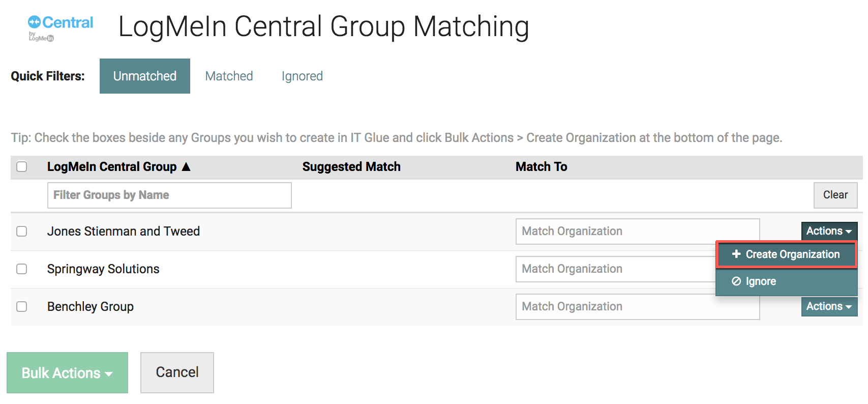Open the Actions dropdown for Benchley Group

click(829, 306)
